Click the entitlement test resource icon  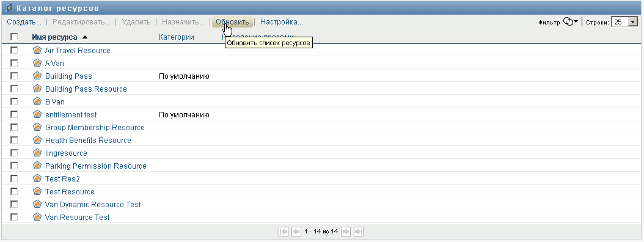37,114
